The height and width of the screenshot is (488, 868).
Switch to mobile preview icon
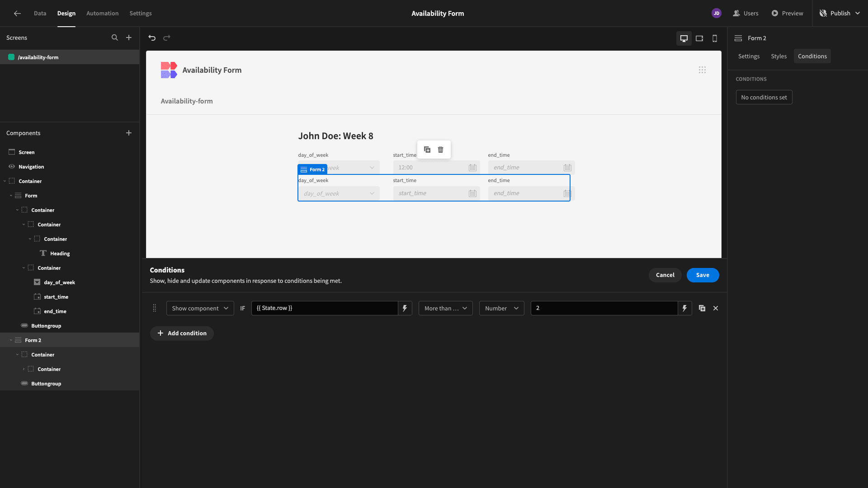[x=715, y=38]
